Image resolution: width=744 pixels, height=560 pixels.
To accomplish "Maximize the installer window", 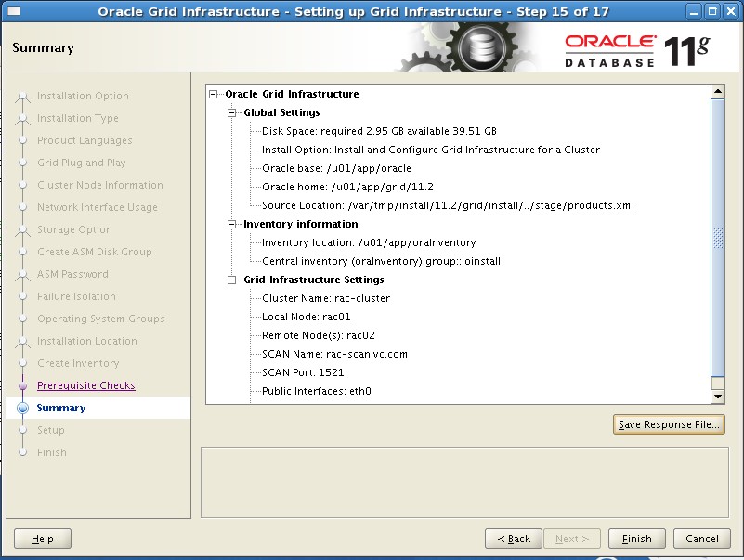I will point(712,11).
